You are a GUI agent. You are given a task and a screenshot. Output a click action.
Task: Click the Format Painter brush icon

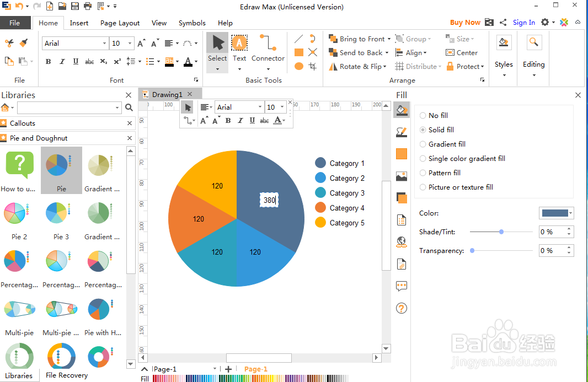point(24,43)
